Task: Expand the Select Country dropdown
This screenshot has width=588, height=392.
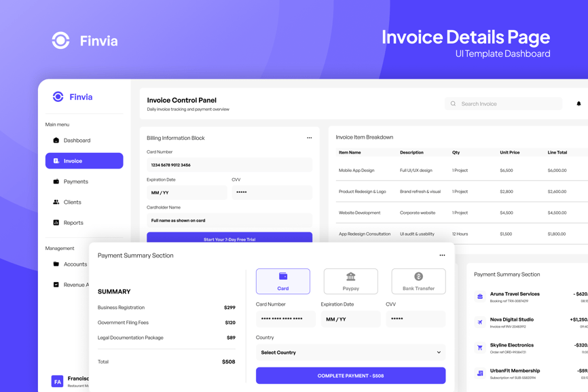Action: [x=350, y=353]
